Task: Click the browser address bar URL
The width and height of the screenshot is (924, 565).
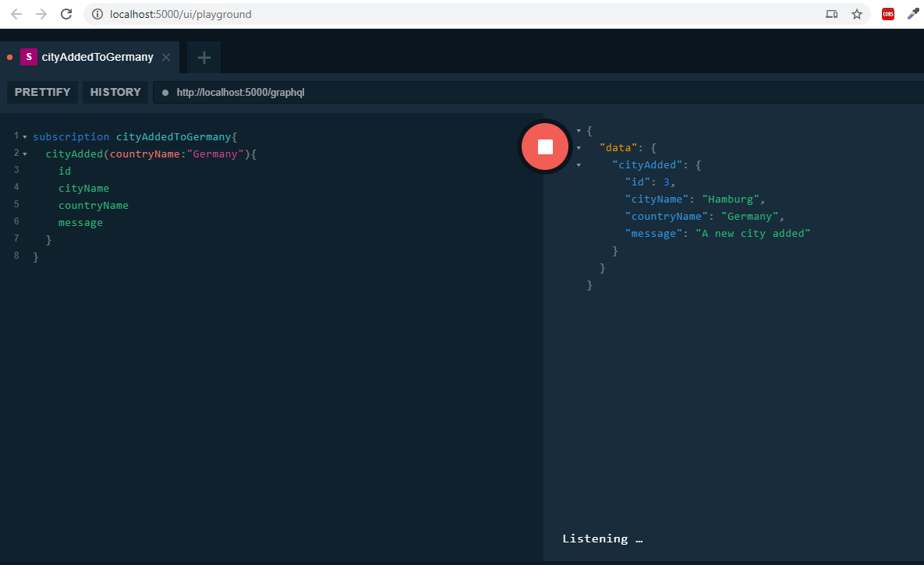Action: pos(180,14)
